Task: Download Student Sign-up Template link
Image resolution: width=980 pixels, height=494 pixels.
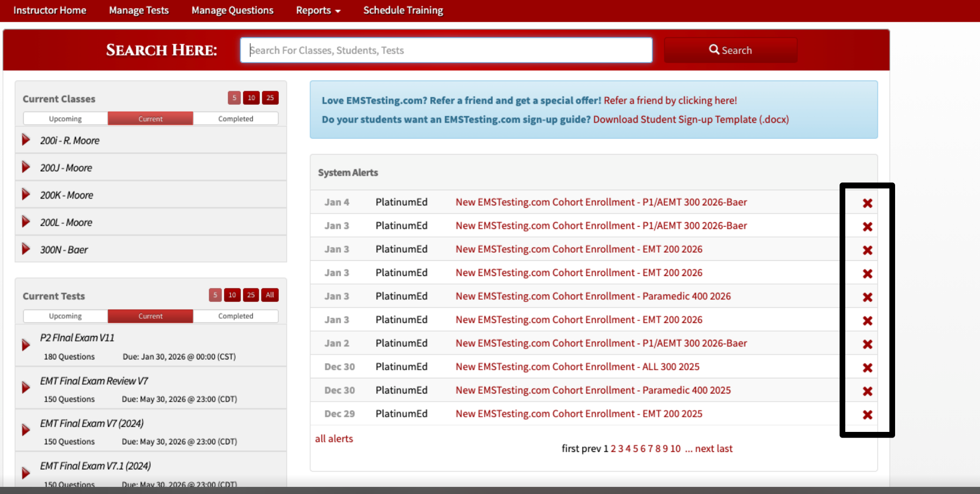Action: (x=691, y=119)
